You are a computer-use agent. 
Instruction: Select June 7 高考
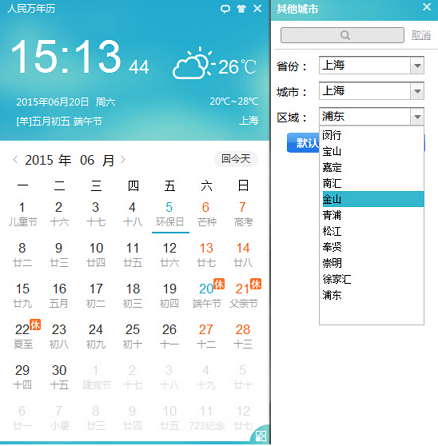243,214
